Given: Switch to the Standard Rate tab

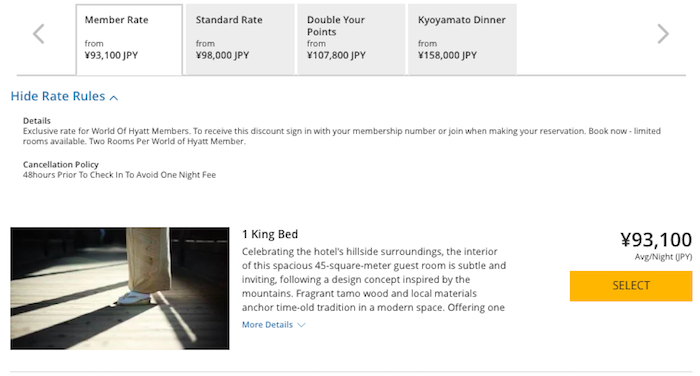Looking at the screenshot, I should [240, 40].
